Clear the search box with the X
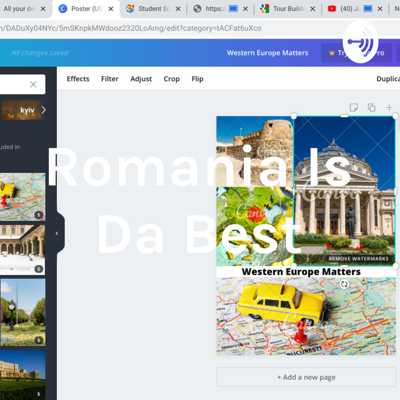Viewport: 400px width, 400px height. (33, 84)
